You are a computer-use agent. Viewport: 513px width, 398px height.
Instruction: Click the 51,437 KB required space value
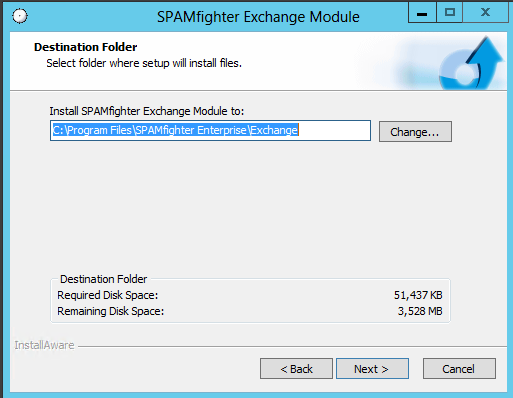coord(418,295)
